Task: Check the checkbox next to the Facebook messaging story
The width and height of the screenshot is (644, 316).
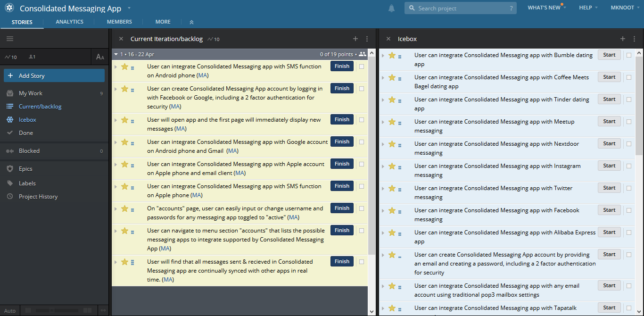Action: tap(628, 210)
